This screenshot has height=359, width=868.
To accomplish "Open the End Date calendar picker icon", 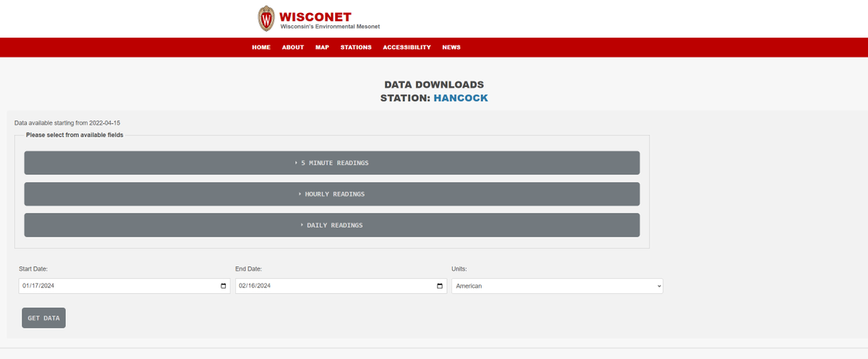I will tap(440, 286).
